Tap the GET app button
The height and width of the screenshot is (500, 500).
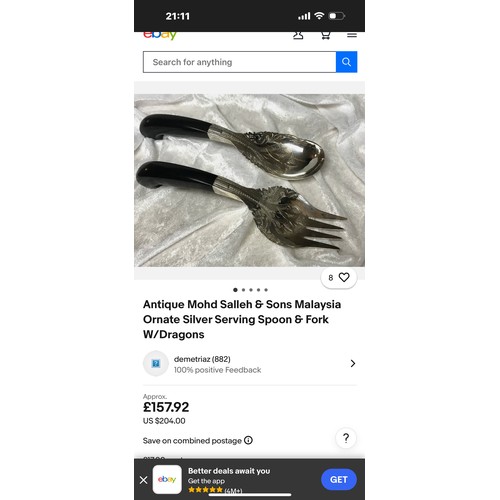339,480
